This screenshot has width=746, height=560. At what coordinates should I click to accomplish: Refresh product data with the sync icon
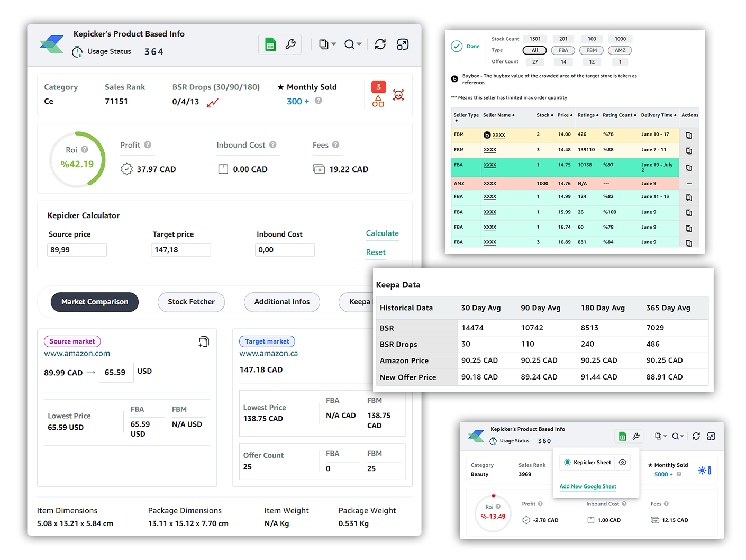tap(380, 44)
